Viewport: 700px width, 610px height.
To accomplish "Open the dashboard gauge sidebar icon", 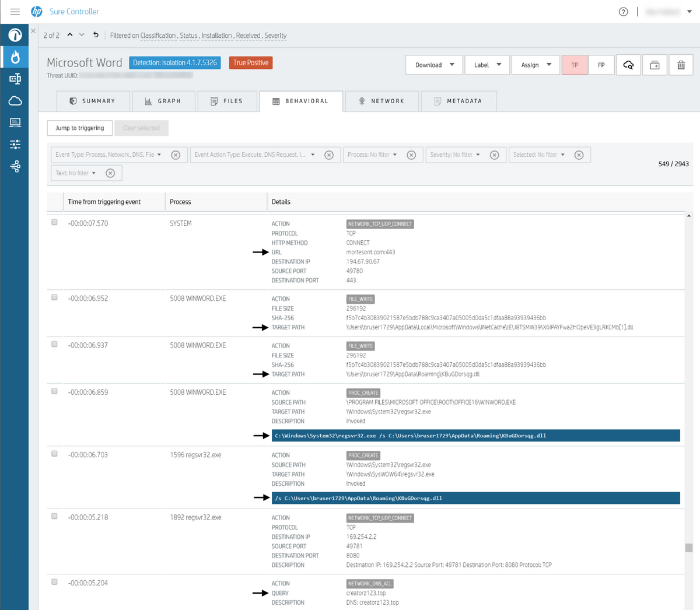I will pos(15,35).
